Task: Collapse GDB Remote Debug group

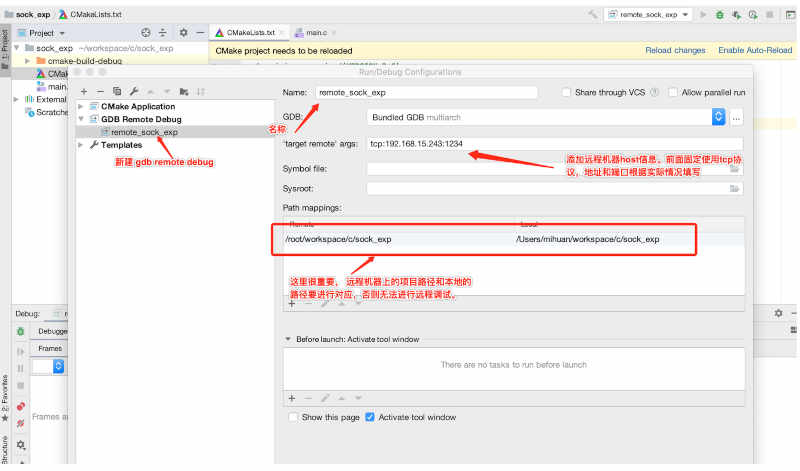Action: 81,119
